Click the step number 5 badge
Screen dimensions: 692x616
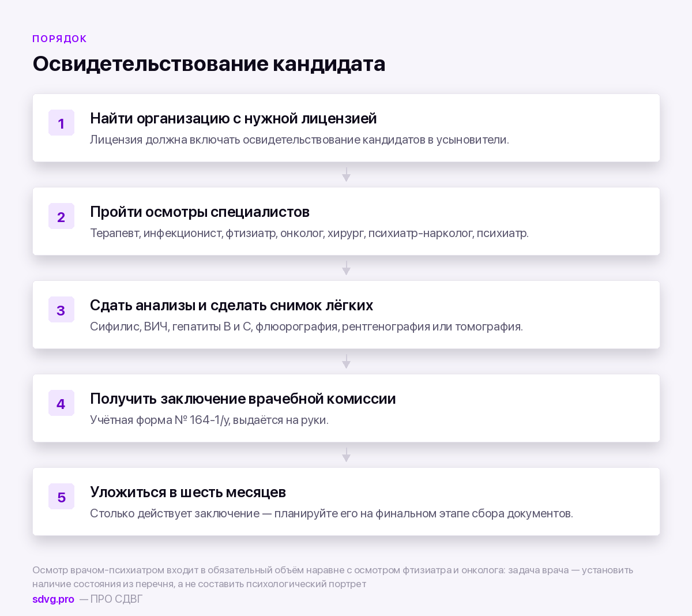(61, 497)
